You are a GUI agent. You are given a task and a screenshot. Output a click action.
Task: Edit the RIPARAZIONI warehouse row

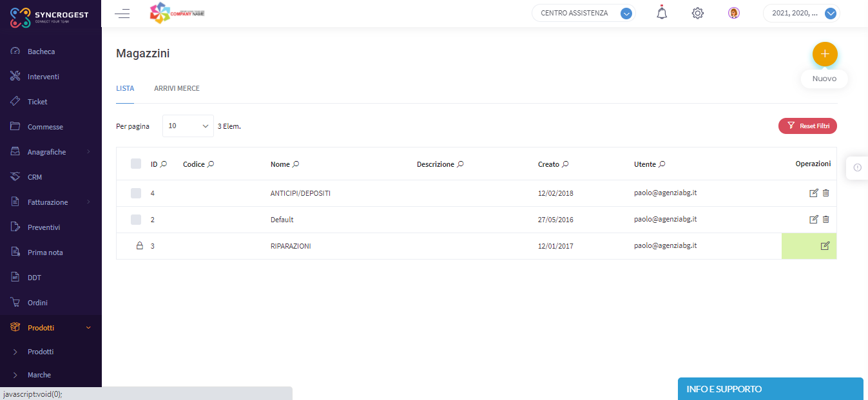click(825, 246)
